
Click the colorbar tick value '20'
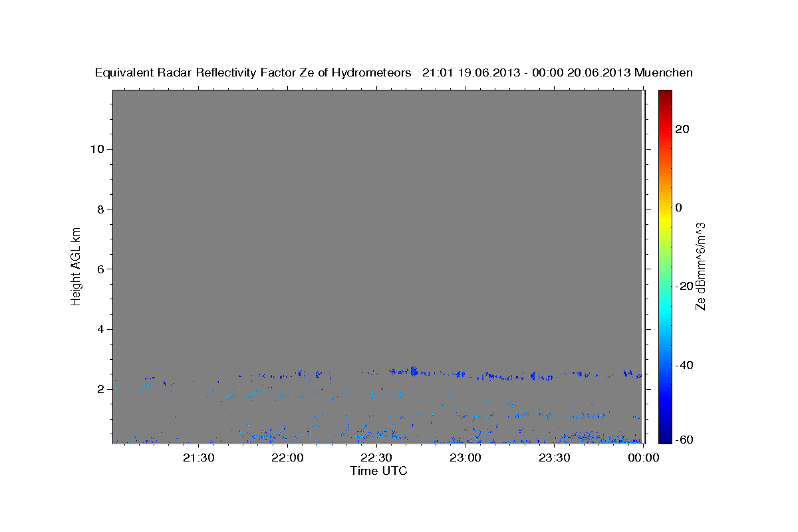[682, 129]
